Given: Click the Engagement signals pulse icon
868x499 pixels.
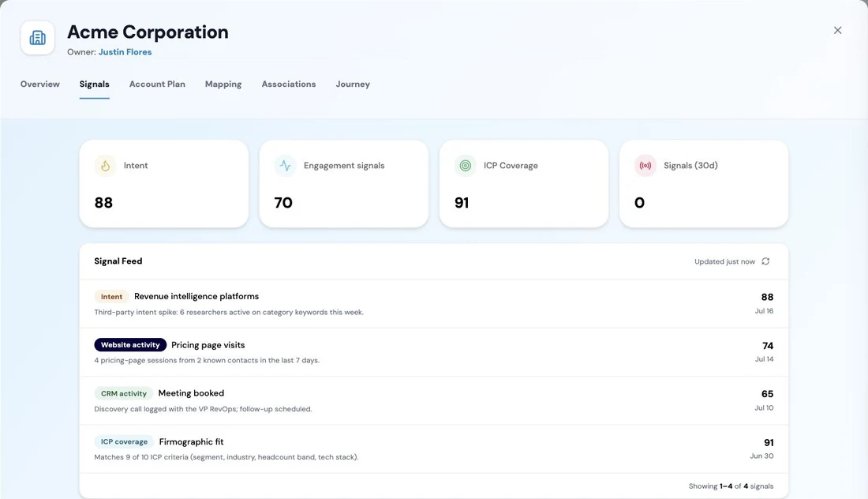Looking at the screenshot, I should [285, 166].
